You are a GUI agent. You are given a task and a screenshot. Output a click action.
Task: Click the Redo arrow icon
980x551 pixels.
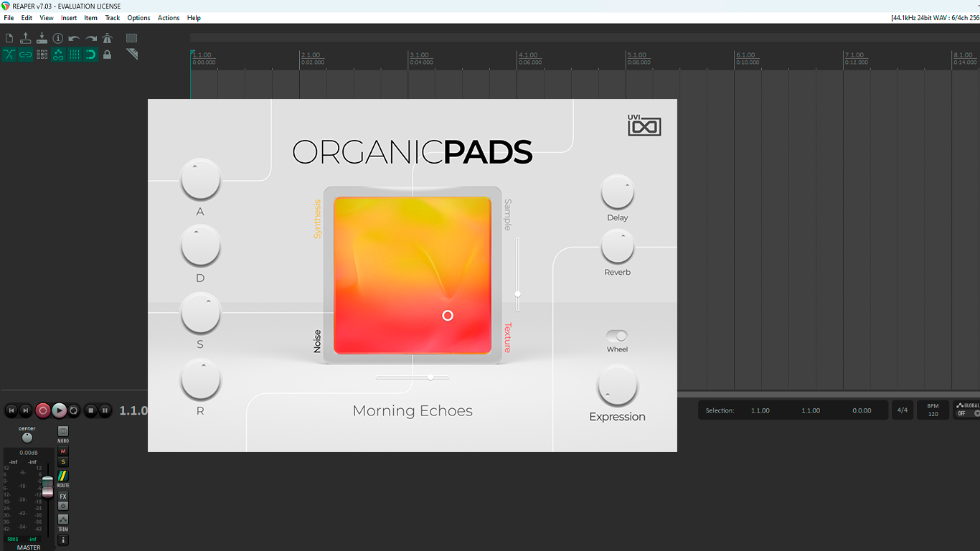pos(90,38)
